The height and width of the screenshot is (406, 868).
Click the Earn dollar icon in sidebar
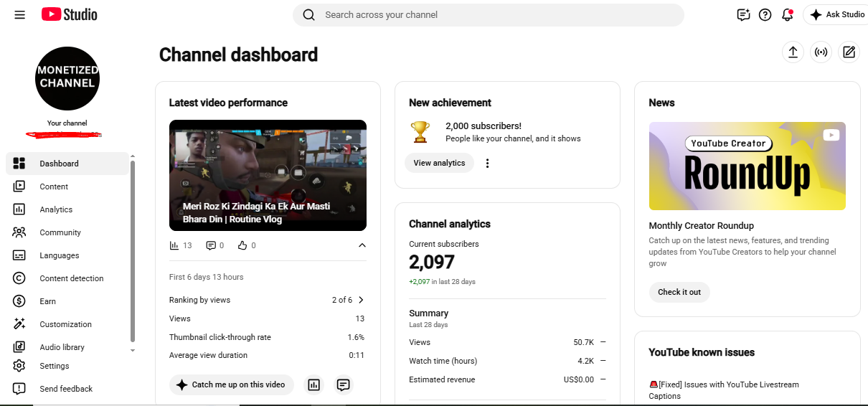[19, 301]
